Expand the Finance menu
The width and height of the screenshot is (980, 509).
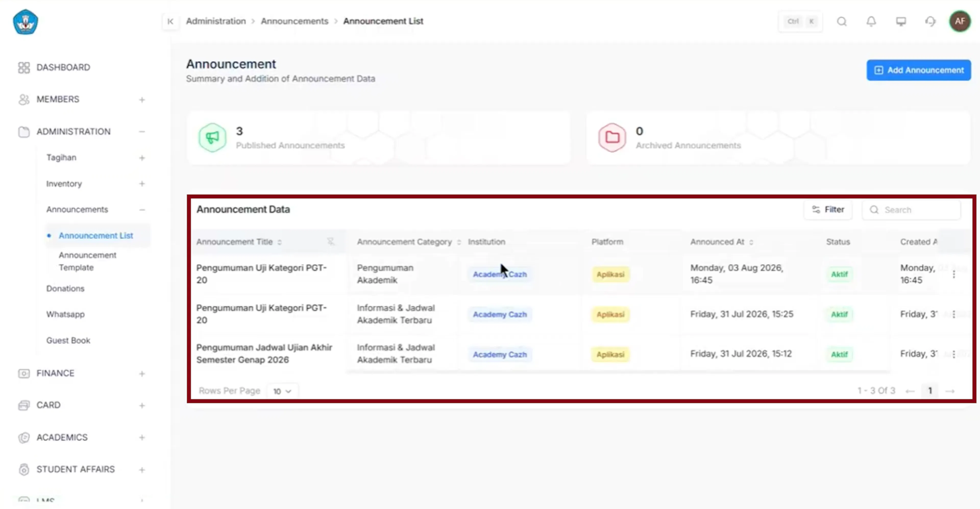pyautogui.click(x=142, y=374)
